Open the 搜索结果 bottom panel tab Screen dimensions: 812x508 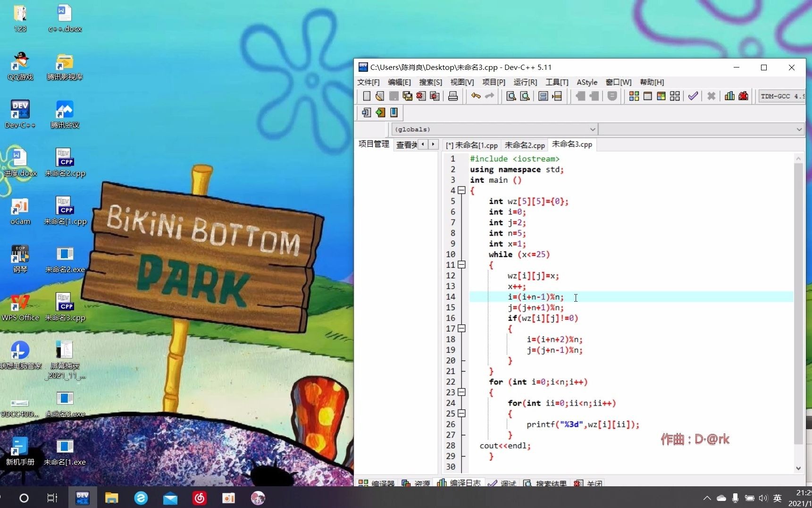(x=545, y=483)
